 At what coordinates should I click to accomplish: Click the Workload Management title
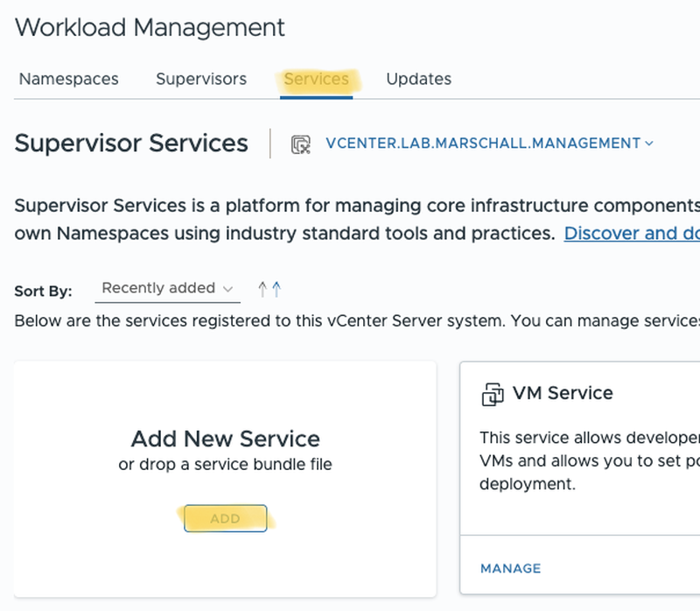click(150, 27)
